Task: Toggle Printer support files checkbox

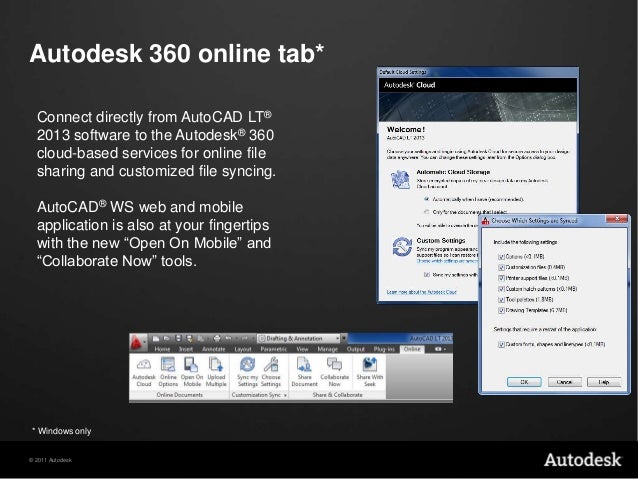Action: [x=501, y=278]
